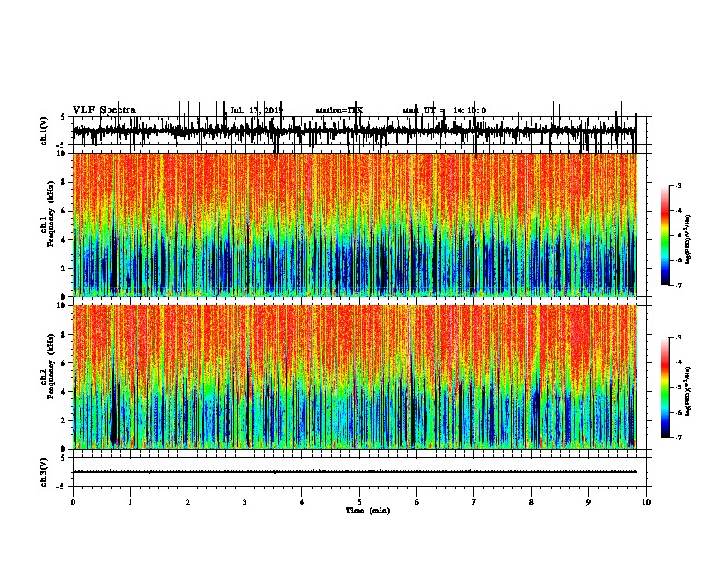Click the ch.3 flat waveform trace

355,472
